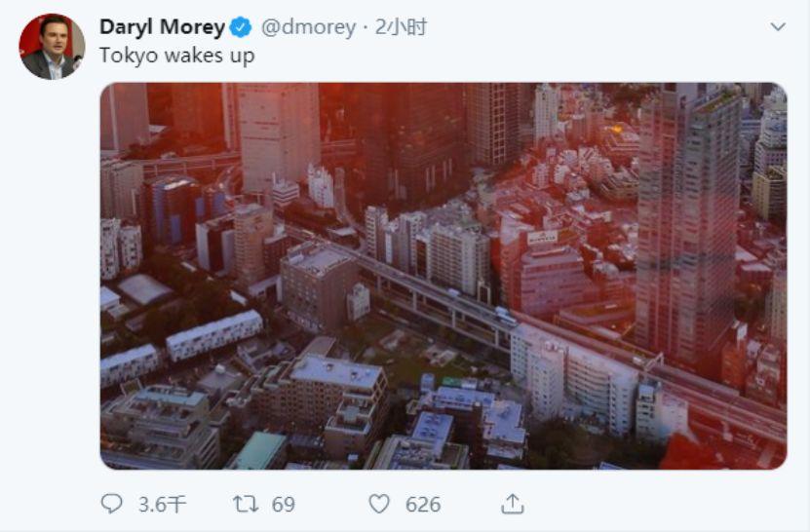Click the reply speech bubble icon
Image resolution: width=810 pixels, height=532 pixels.
114,504
